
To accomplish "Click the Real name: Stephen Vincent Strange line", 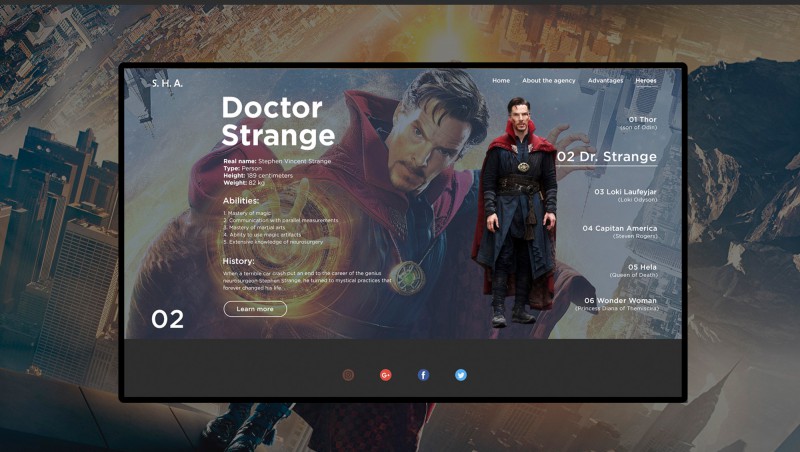I will click(x=277, y=161).
